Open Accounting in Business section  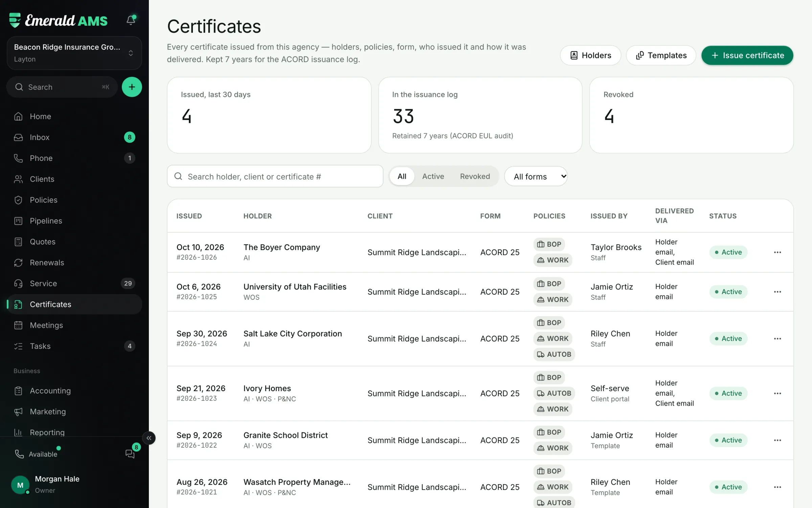pos(74,390)
